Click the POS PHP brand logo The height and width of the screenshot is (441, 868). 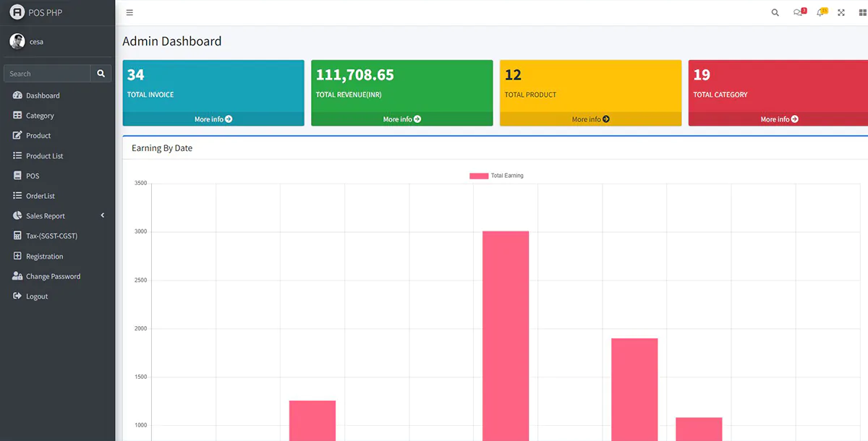coord(17,12)
